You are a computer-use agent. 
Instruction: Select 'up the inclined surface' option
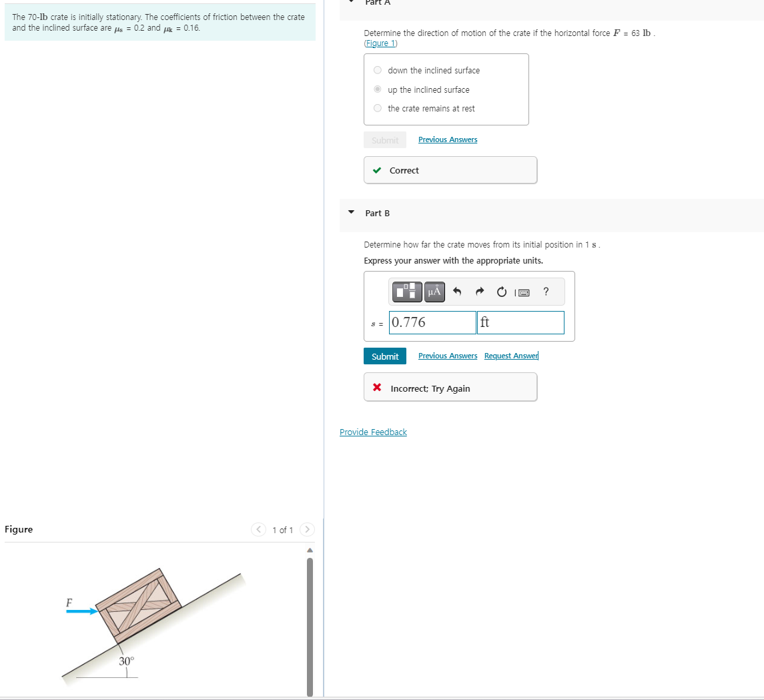pyautogui.click(x=377, y=89)
